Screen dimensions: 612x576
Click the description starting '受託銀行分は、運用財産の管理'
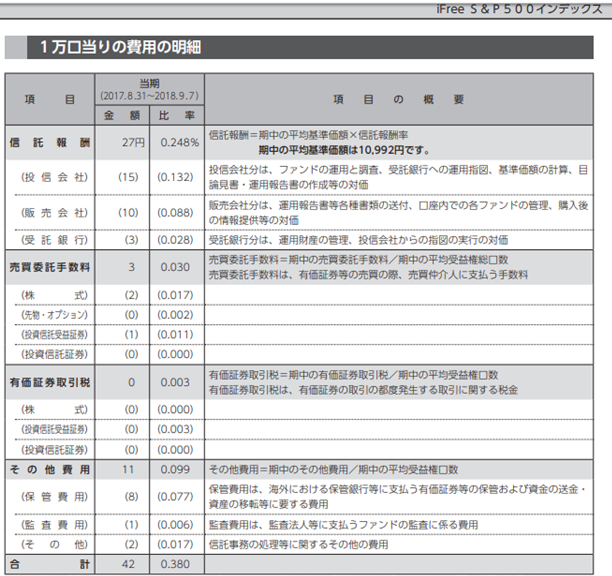tap(358, 240)
